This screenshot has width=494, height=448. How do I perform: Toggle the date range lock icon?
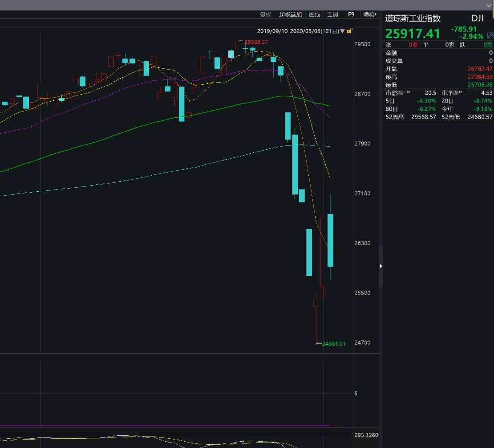tap(349, 31)
